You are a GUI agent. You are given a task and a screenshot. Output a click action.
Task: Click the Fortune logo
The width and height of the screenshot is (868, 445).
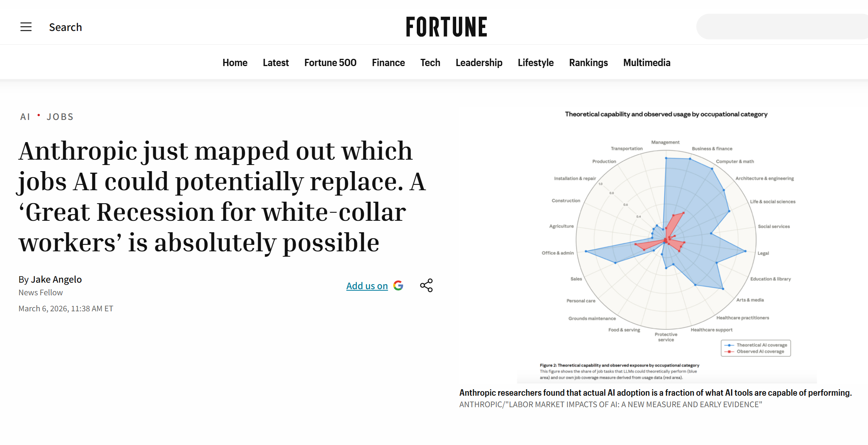[446, 27]
